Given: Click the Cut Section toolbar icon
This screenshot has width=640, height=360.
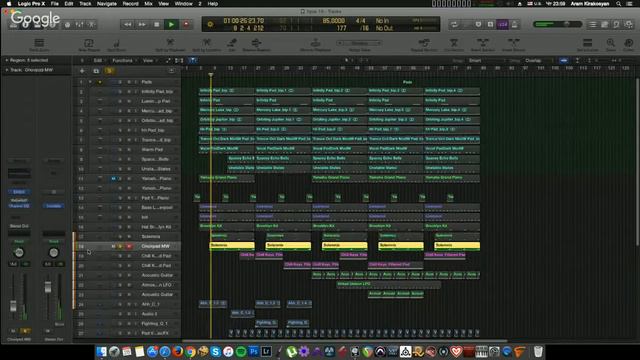Looking at the screenshot, I should tap(454, 44).
